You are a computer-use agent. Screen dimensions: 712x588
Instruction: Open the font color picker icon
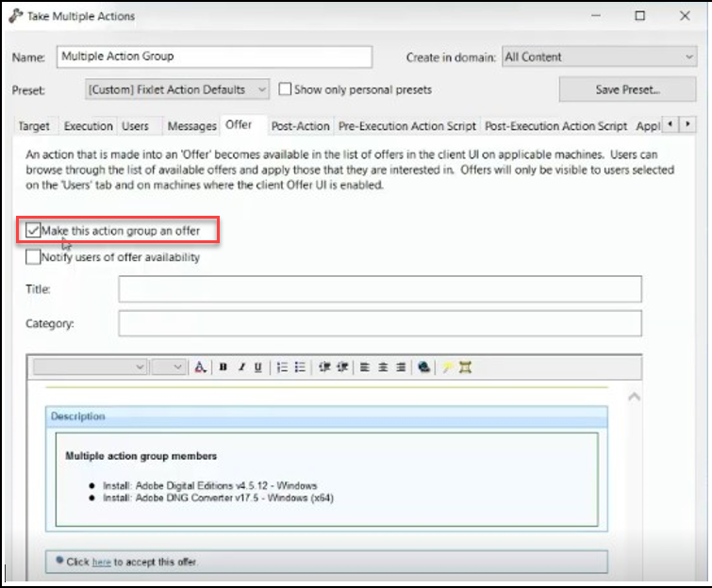click(x=200, y=367)
